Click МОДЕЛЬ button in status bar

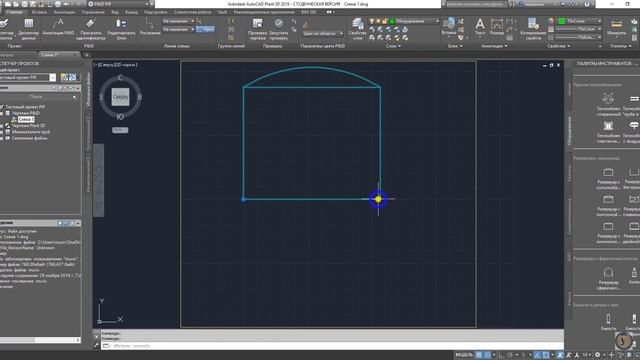click(464, 355)
